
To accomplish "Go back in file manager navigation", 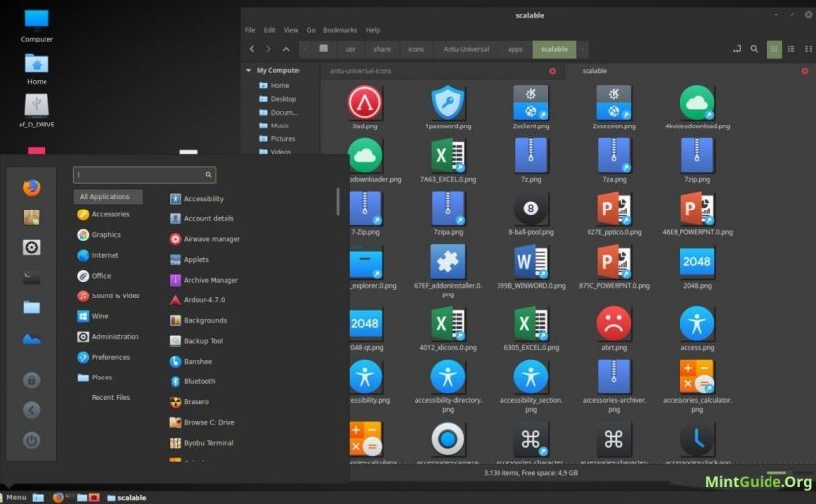I will [252, 49].
